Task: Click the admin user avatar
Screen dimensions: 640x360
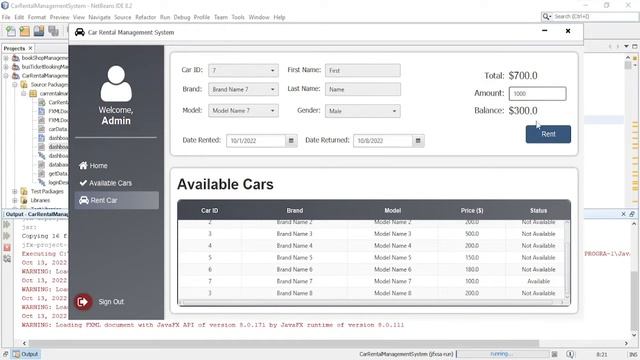Action: click(x=116, y=84)
